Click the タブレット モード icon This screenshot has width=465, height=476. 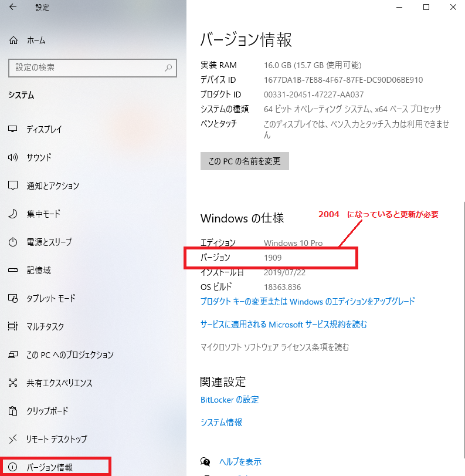coord(13,298)
